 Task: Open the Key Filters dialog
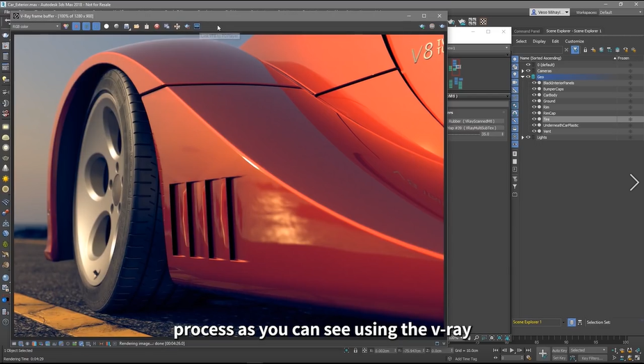593,358
